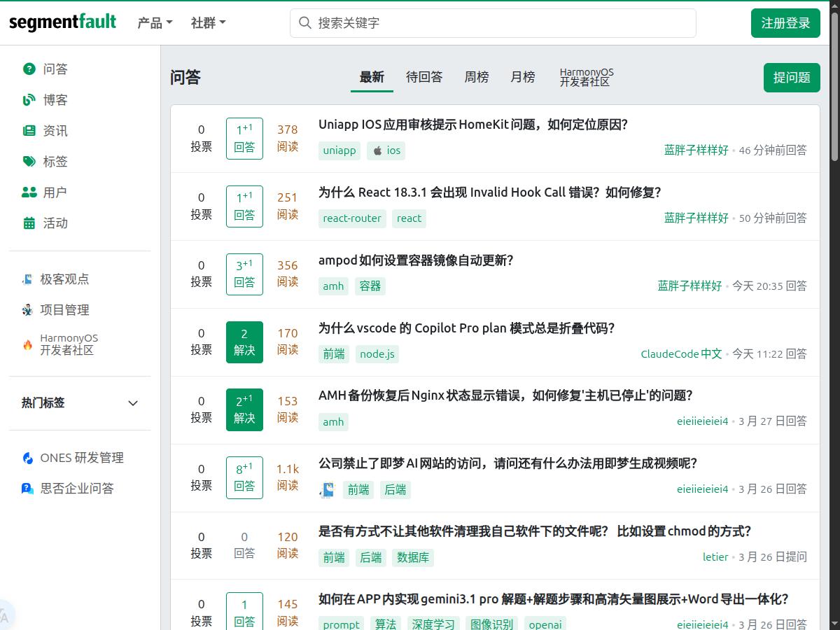Open the 周榜 tab
Viewport: 840px width, 630px height.
[x=477, y=77]
